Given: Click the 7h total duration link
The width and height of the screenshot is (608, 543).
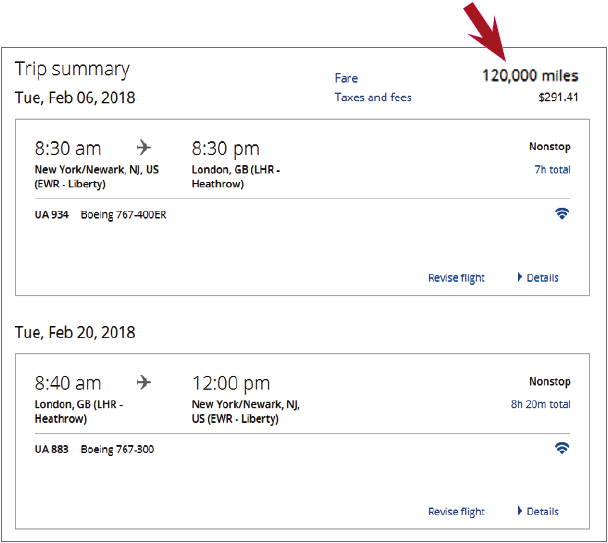Looking at the screenshot, I should click(x=552, y=169).
